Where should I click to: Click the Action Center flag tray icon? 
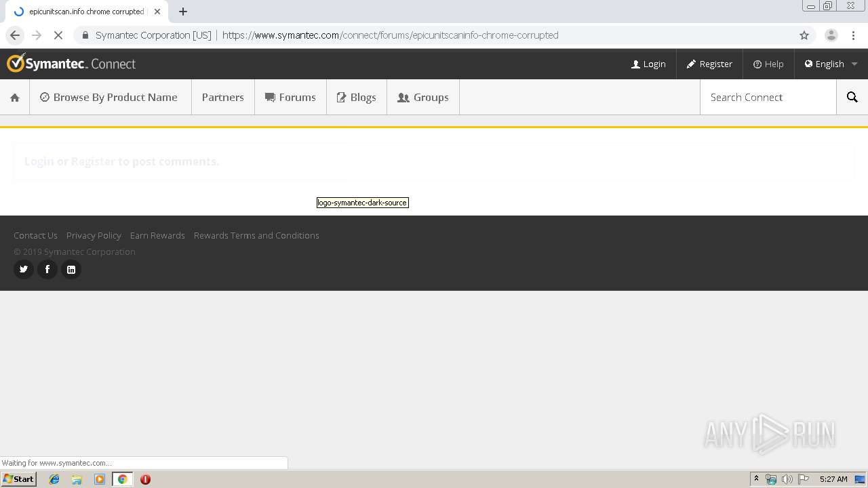(x=804, y=479)
